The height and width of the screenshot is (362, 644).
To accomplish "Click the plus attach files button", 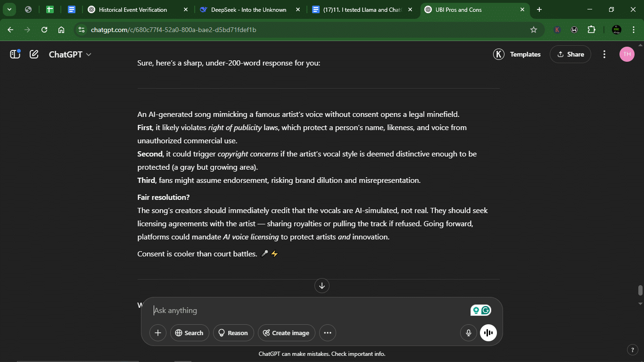I will [x=158, y=333].
